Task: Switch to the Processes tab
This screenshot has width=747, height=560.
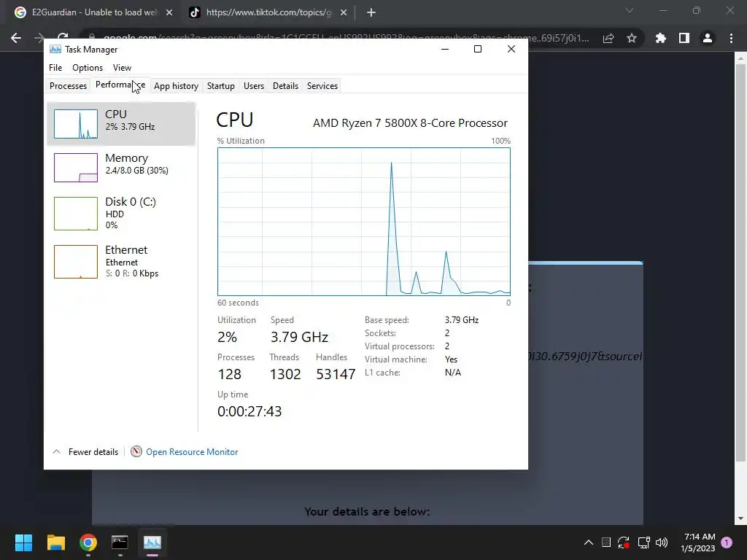Action: pyautogui.click(x=68, y=86)
